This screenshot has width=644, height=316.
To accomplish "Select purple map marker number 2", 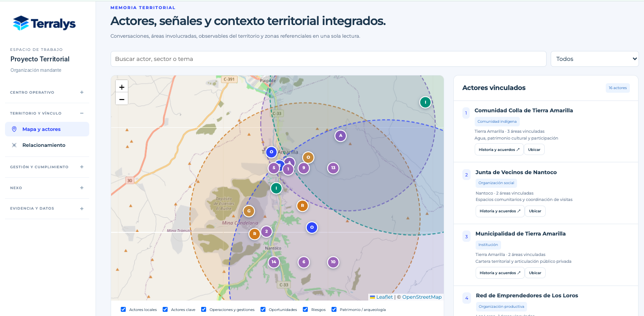I will point(266,231).
